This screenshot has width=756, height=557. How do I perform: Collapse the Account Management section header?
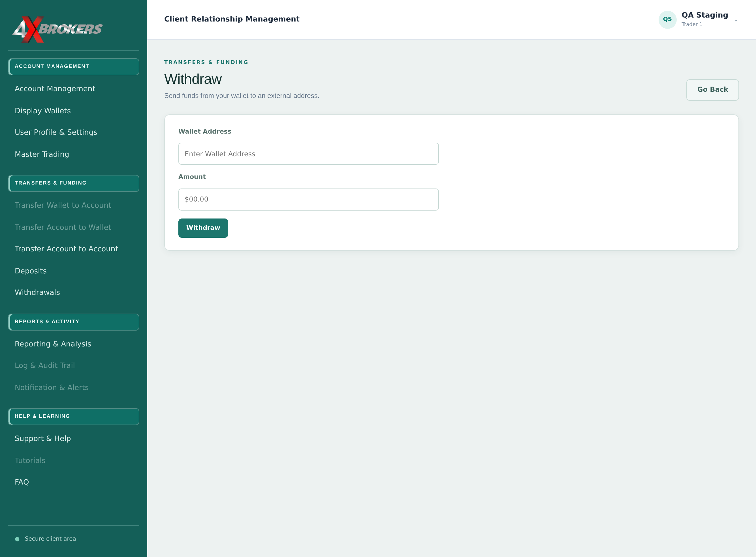coord(74,67)
